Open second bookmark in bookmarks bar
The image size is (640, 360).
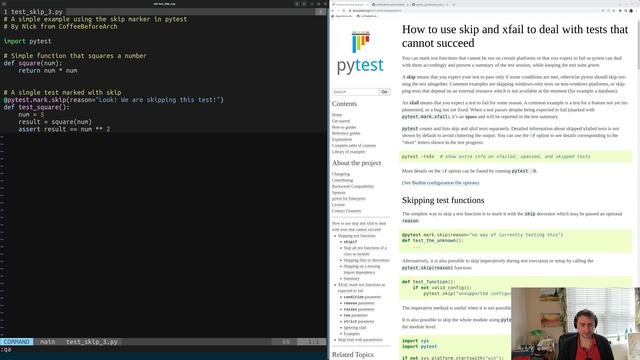tap(368, 16)
